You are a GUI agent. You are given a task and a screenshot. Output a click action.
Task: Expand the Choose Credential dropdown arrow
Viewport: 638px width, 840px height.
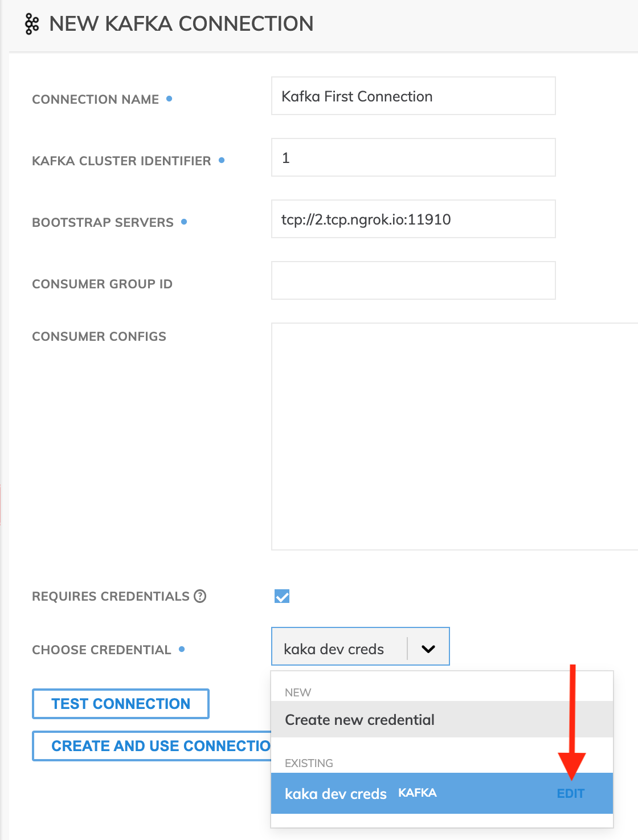tap(428, 649)
